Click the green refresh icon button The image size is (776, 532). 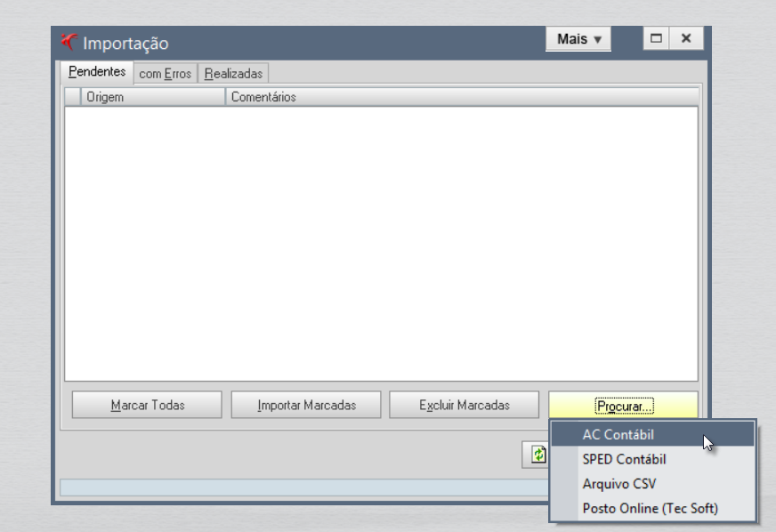coord(536,454)
